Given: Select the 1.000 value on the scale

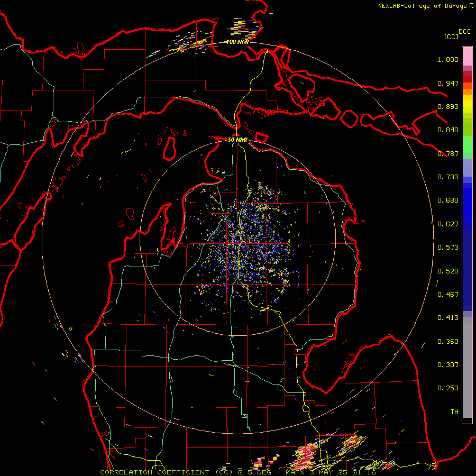Looking at the screenshot, I should (x=448, y=59).
